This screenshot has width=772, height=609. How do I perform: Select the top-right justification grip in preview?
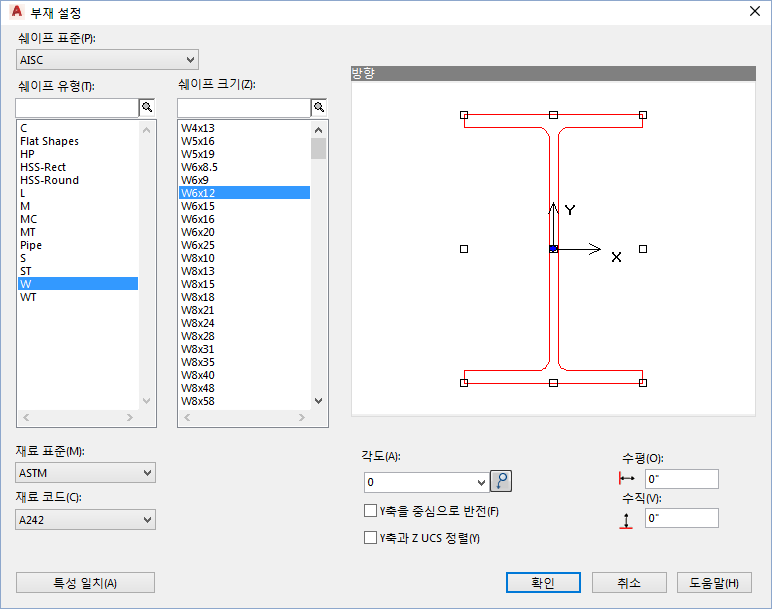(x=643, y=115)
